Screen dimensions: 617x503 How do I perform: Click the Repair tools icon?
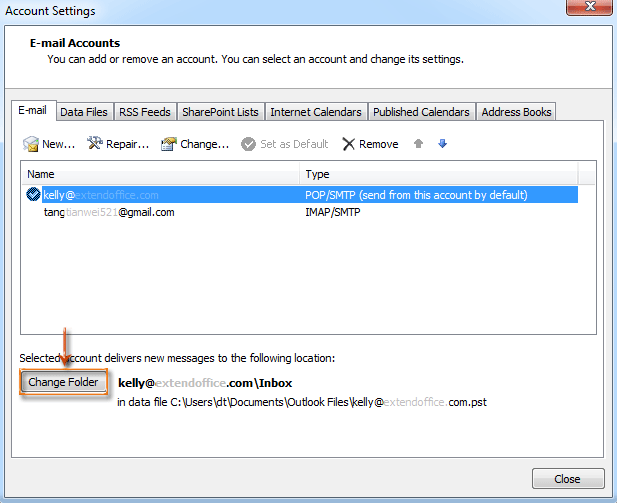click(x=96, y=144)
